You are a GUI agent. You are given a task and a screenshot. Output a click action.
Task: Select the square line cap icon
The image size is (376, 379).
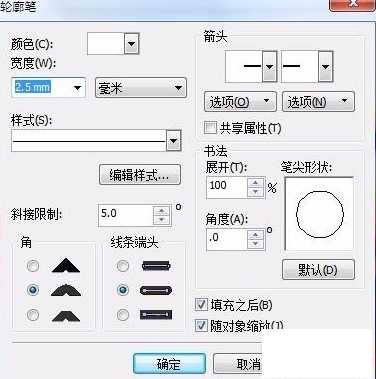(156, 266)
